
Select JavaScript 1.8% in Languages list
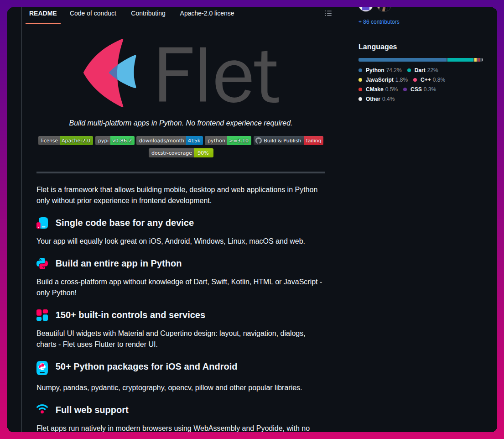point(383,80)
